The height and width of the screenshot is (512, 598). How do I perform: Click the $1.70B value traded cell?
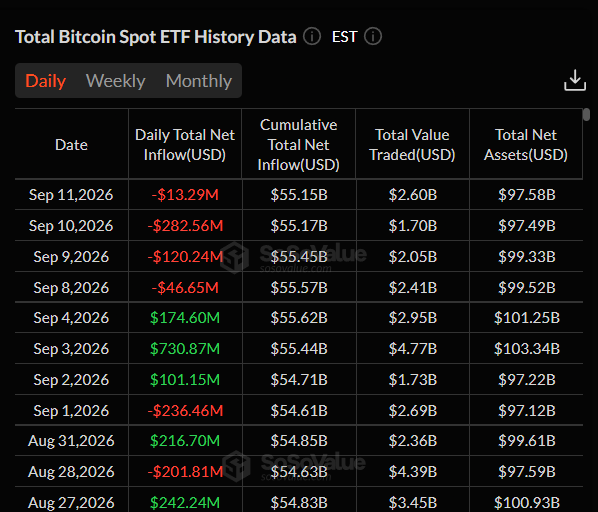click(x=413, y=226)
